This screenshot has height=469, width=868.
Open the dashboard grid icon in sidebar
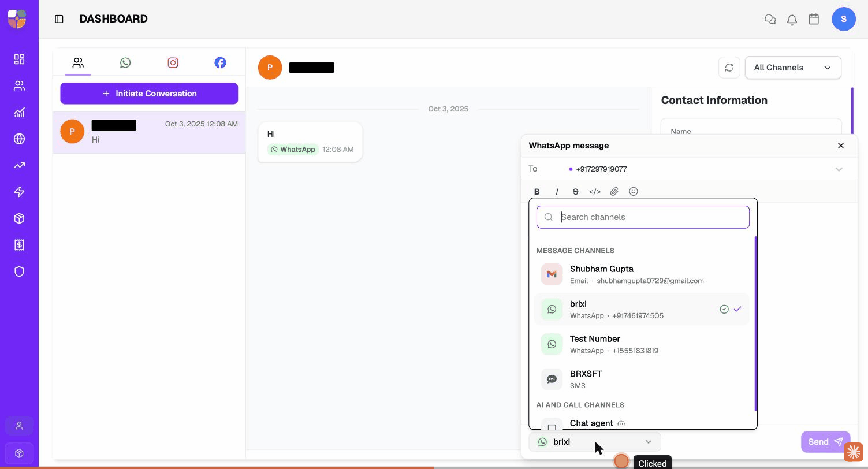(19, 59)
